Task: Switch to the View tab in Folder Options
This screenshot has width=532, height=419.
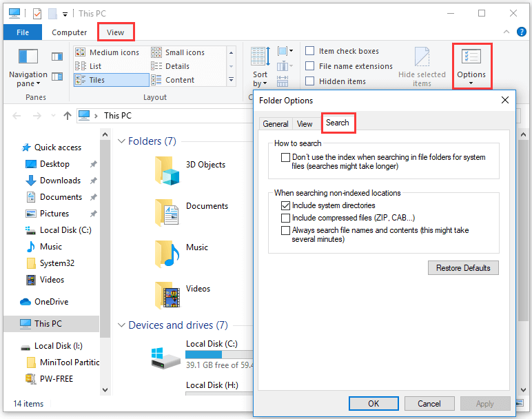Action: [305, 124]
